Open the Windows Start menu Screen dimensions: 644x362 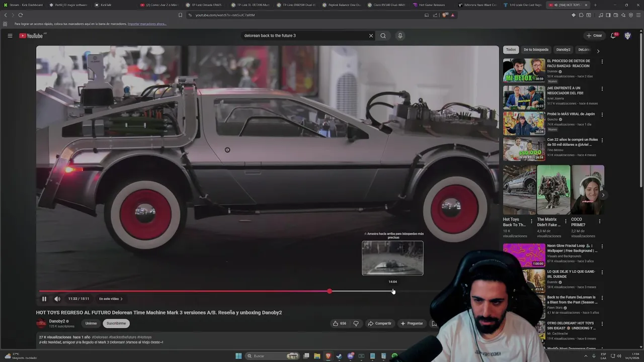pyautogui.click(x=238, y=356)
